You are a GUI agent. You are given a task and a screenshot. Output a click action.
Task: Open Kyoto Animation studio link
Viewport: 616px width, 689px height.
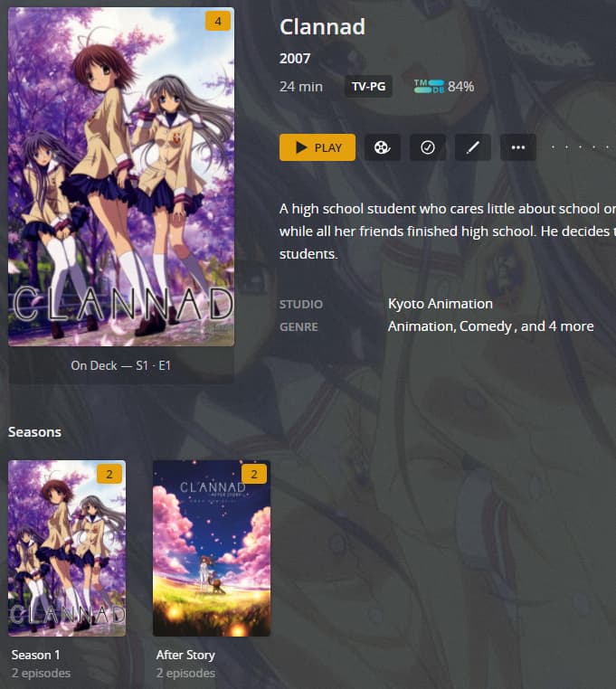[x=441, y=304]
